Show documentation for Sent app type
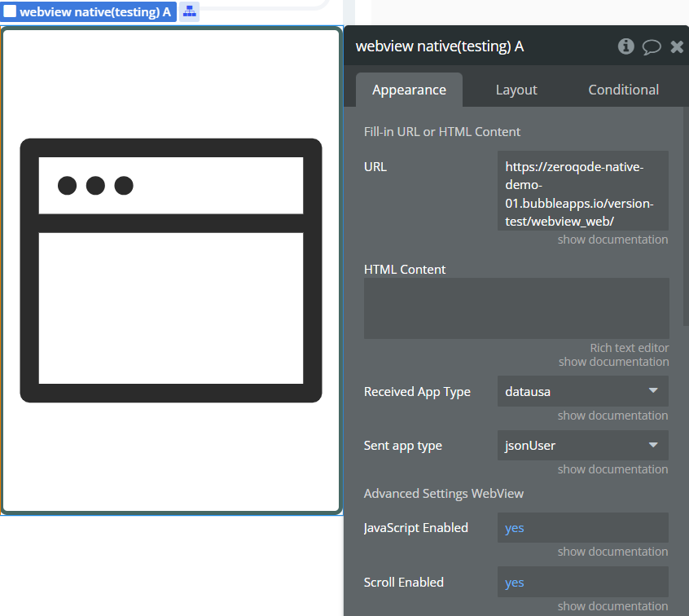 coord(612,469)
